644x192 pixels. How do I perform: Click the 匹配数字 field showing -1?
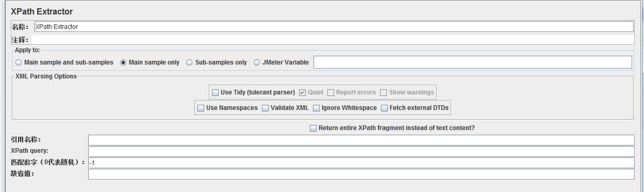pos(361,163)
